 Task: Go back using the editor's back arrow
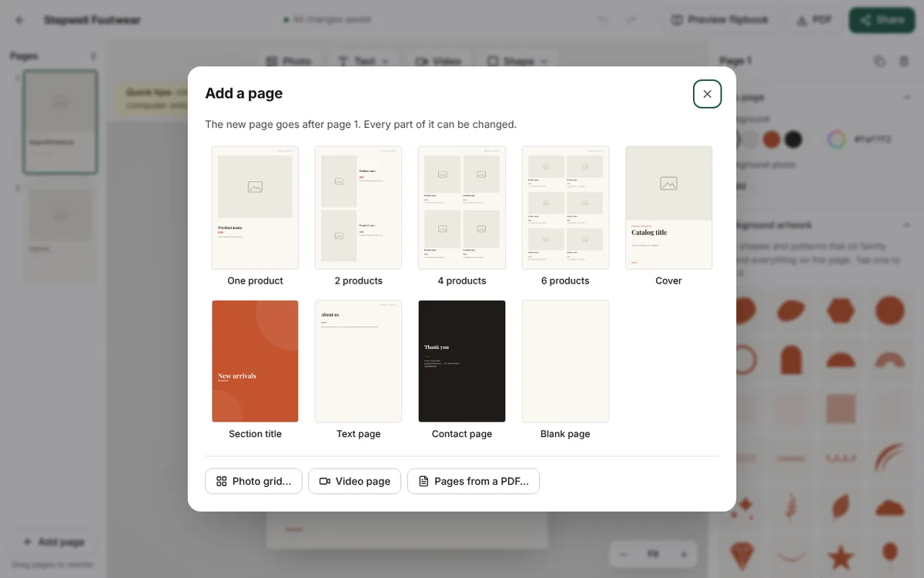click(20, 20)
